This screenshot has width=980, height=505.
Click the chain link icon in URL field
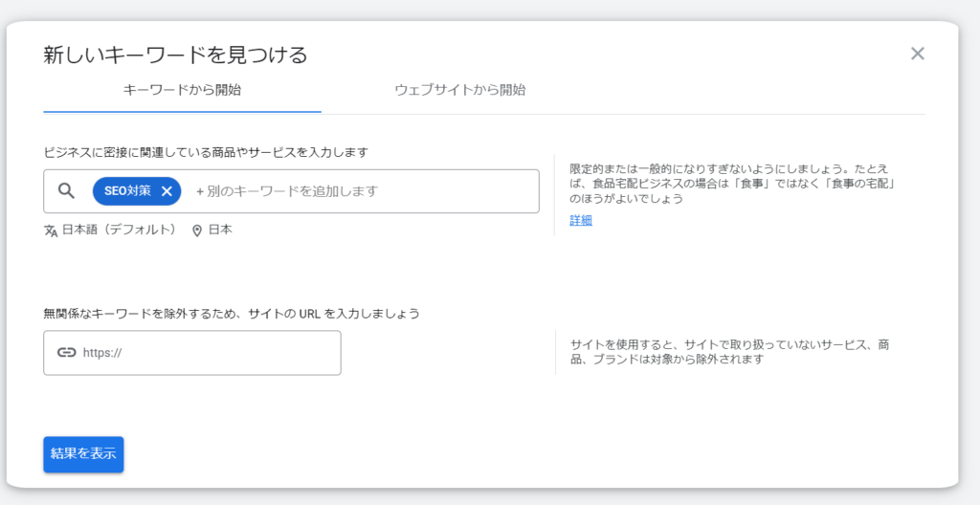[66, 353]
